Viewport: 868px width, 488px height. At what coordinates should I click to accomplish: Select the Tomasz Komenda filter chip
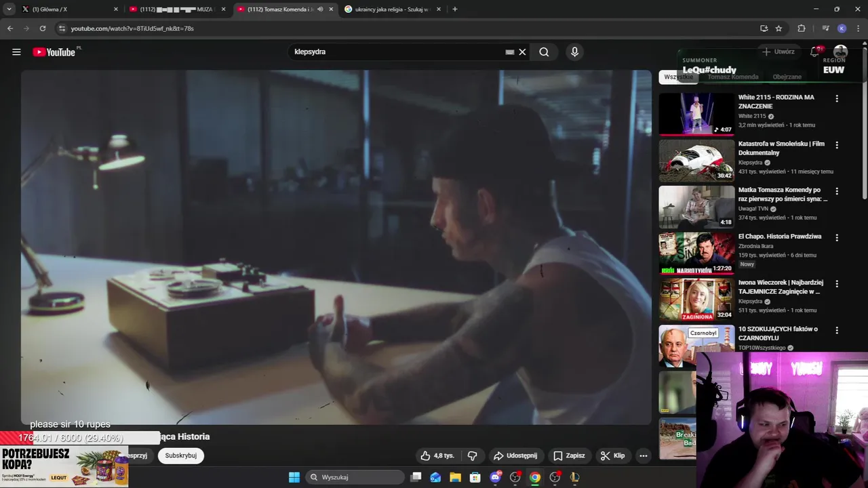733,77
